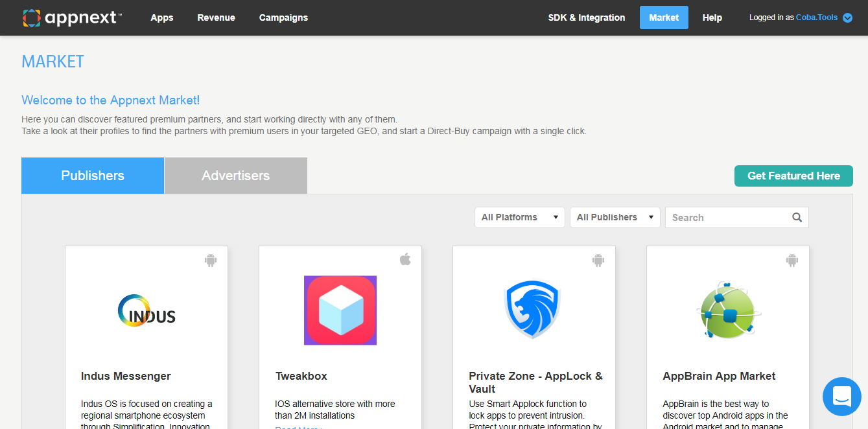This screenshot has width=868, height=429.
Task: Click the Android icon on Indus Messenger card
Action: (x=210, y=260)
